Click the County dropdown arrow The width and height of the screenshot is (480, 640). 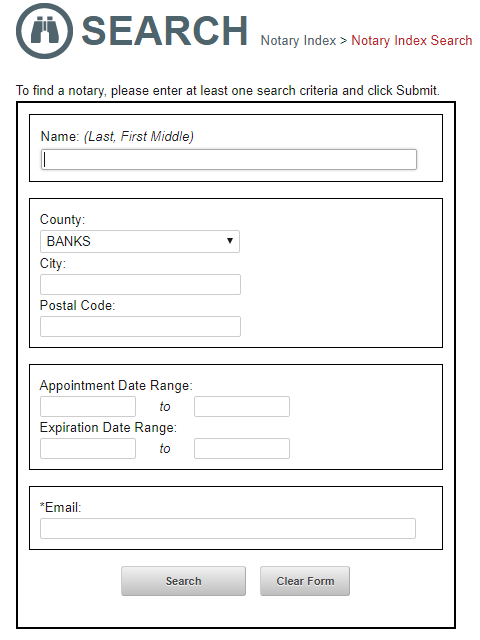point(230,241)
